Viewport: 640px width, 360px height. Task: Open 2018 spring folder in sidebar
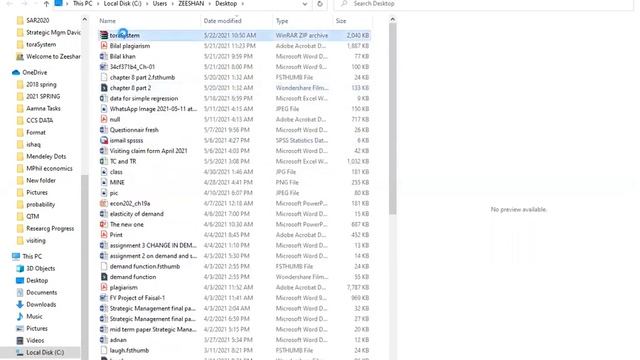(41, 84)
